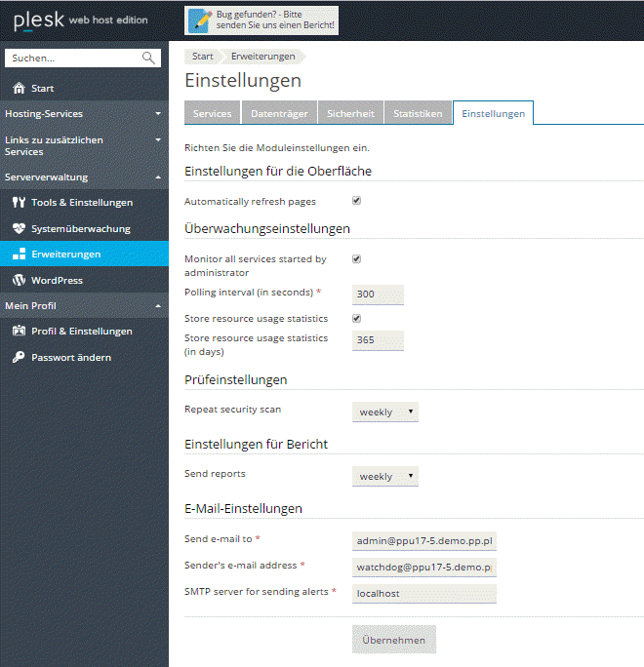Click the Start home icon in sidebar
The height and width of the screenshot is (667, 644).
(19, 88)
